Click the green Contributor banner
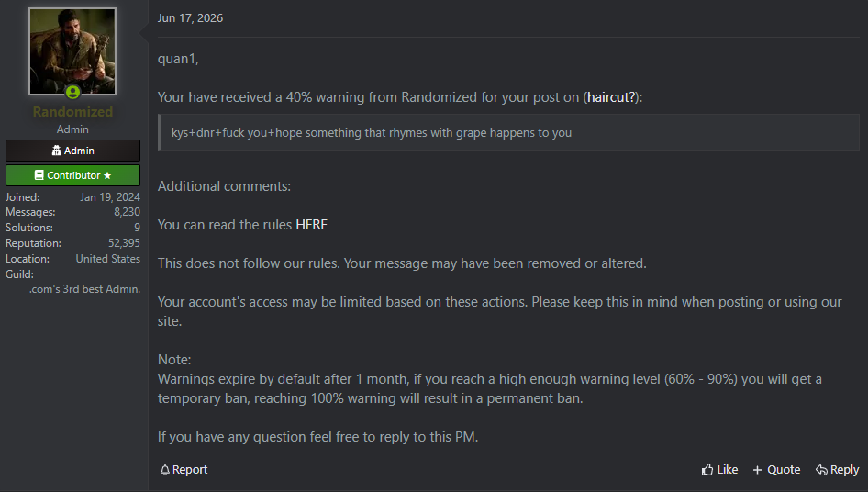The height and width of the screenshot is (492, 868). pos(73,175)
